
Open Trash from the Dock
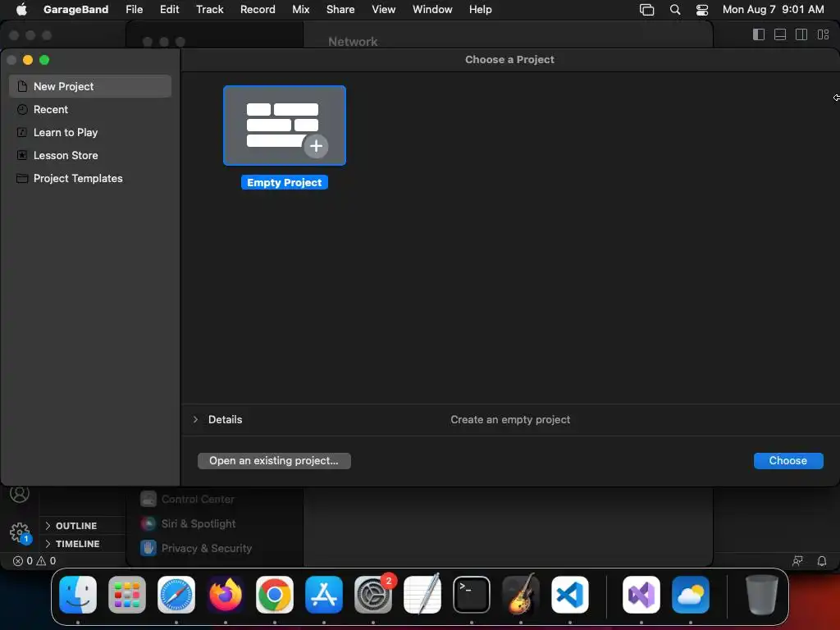tap(762, 595)
